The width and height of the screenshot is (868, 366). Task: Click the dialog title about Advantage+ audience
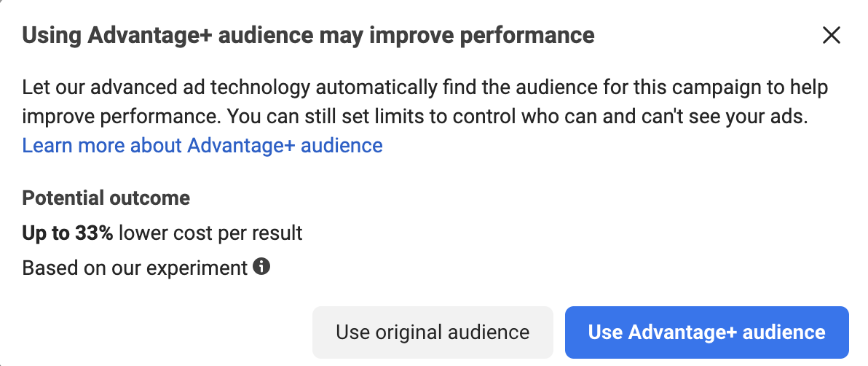click(308, 36)
